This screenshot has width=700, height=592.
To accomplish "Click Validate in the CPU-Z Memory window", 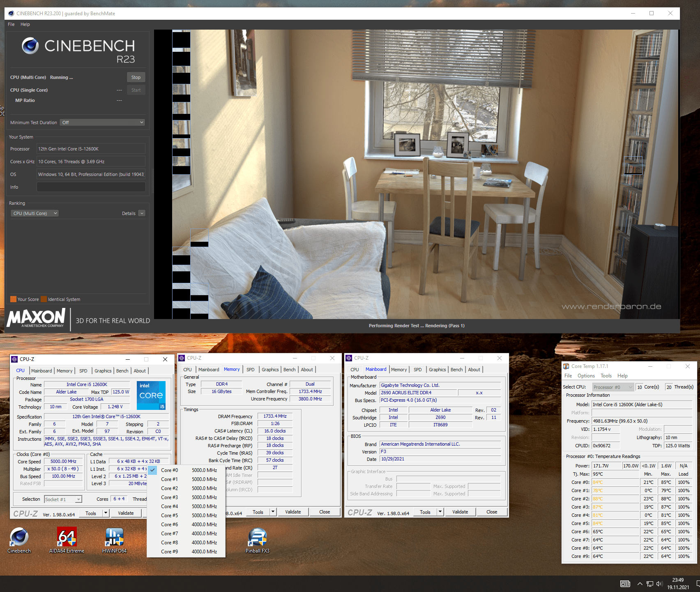I will pyautogui.click(x=293, y=512).
